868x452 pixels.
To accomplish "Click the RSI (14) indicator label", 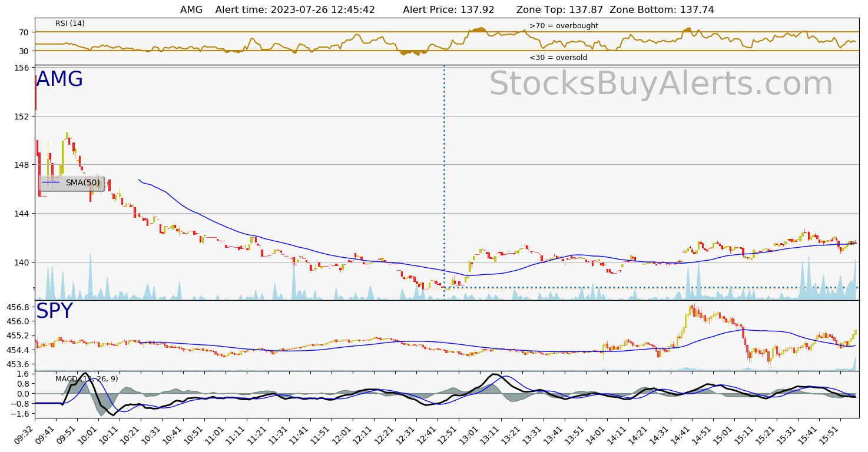I will [x=70, y=24].
